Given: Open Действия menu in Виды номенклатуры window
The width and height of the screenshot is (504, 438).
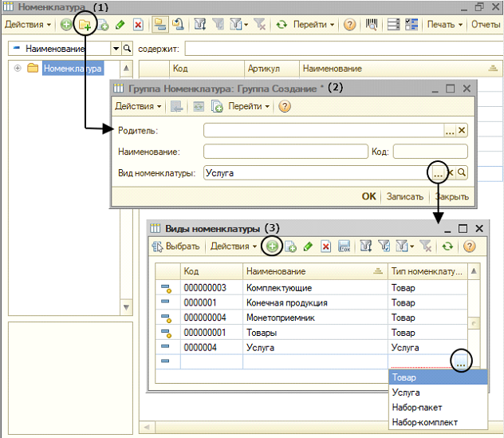Looking at the screenshot, I should [x=234, y=247].
